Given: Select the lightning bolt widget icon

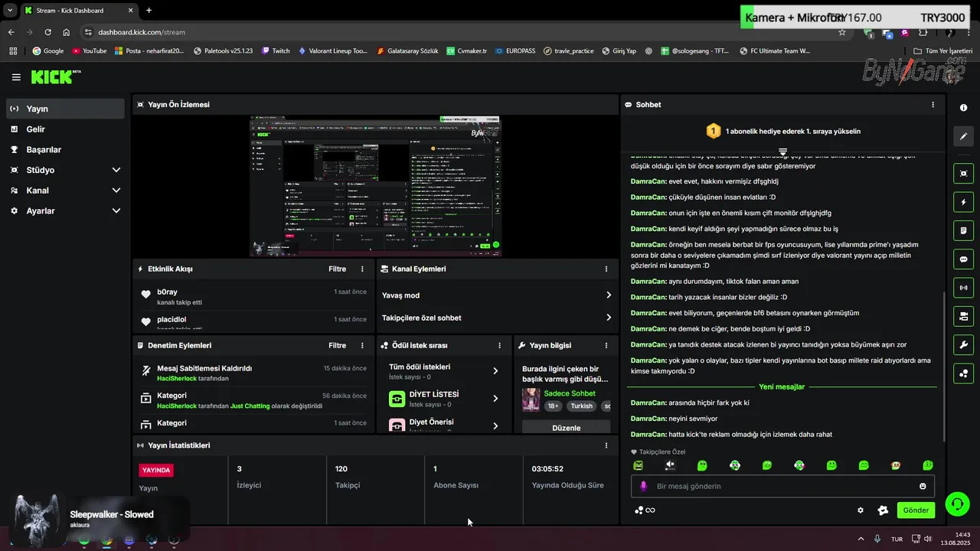Looking at the screenshot, I should click(963, 202).
